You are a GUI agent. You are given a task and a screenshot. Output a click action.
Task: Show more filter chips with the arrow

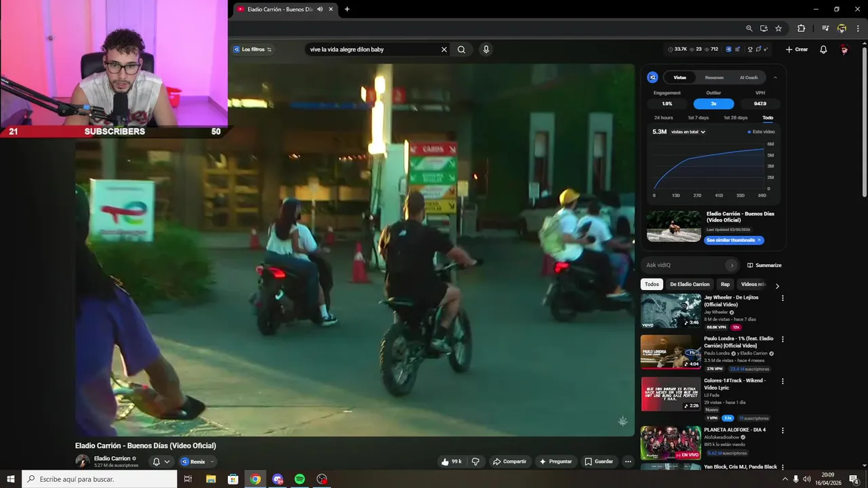(777, 285)
